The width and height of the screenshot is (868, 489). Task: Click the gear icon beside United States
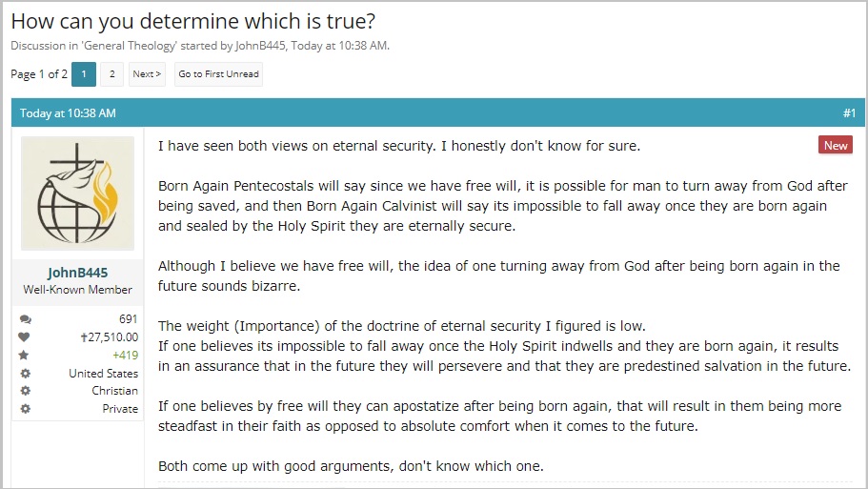(x=25, y=374)
